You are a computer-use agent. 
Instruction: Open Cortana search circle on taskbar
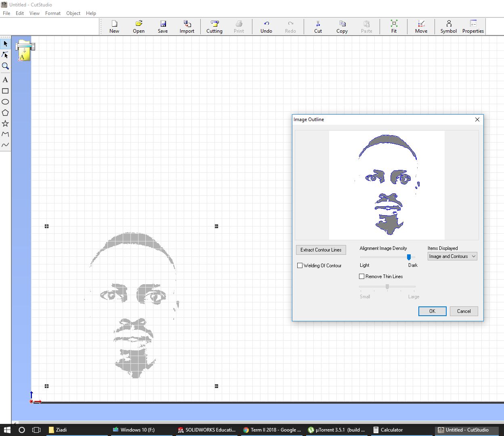pos(22,430)
